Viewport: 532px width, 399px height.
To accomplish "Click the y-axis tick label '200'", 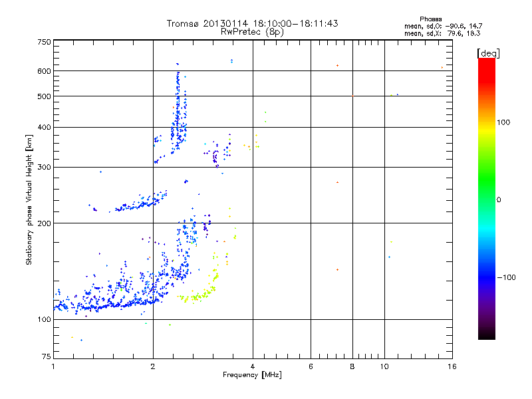I will click(44, 223).
